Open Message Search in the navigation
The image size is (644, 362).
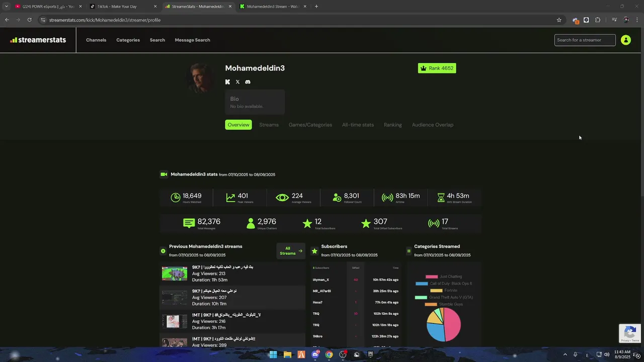click(193, 40)
